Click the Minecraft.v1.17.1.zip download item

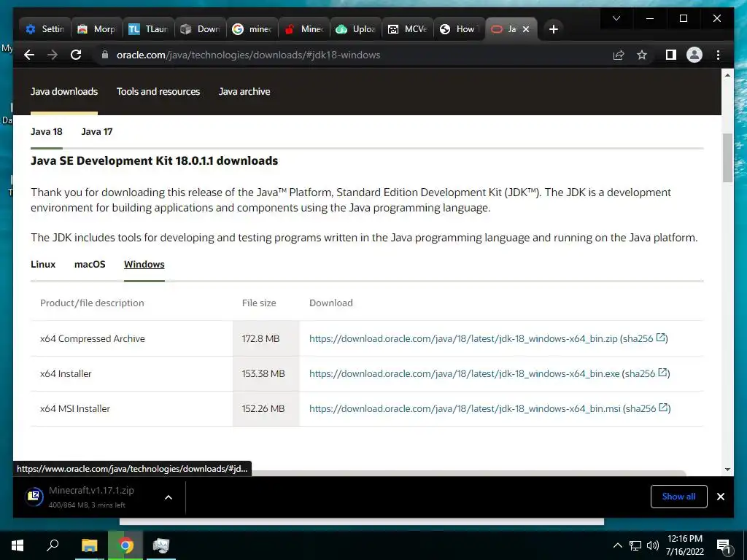(90, 497)
